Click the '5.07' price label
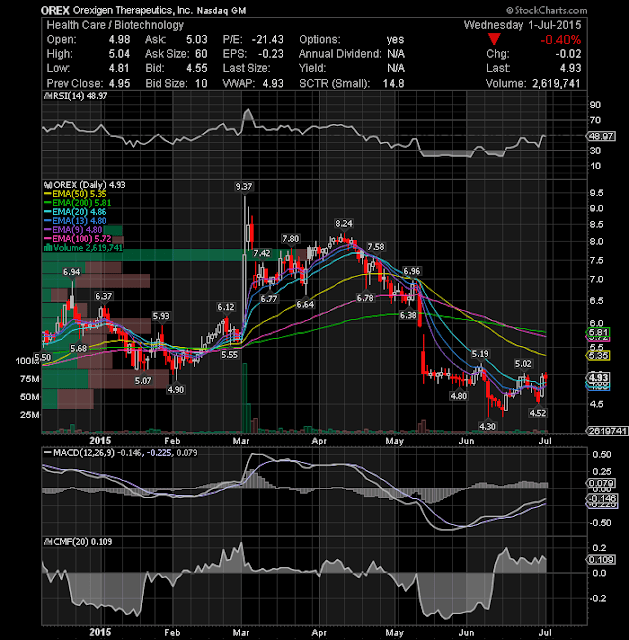This screenshot has height=640, width=629. tap(143, 381)
